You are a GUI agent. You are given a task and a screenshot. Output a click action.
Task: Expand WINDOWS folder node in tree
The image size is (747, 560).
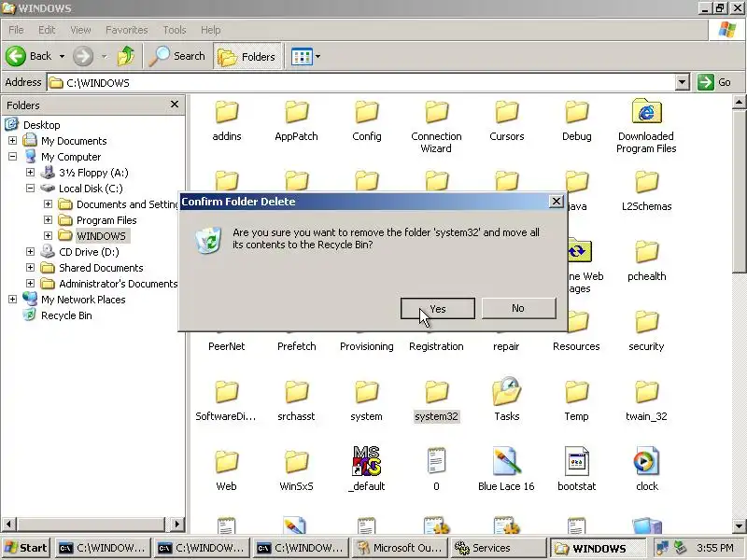pos(49,235)
